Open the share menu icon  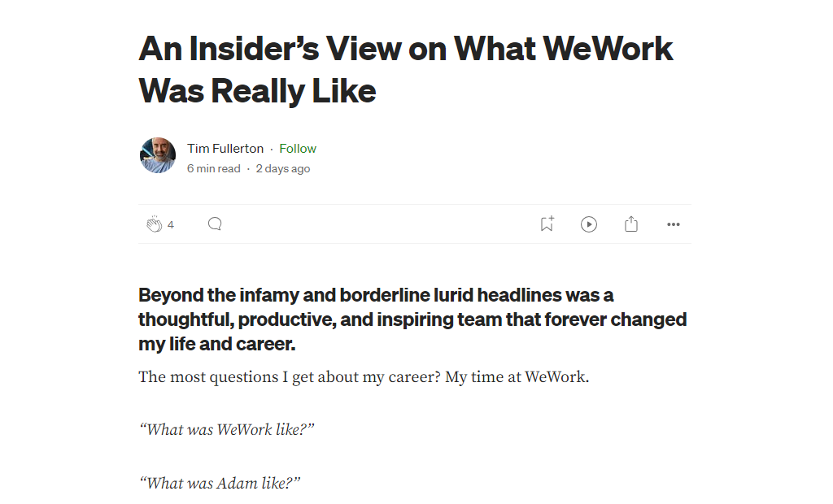click(x=631, y=224)
